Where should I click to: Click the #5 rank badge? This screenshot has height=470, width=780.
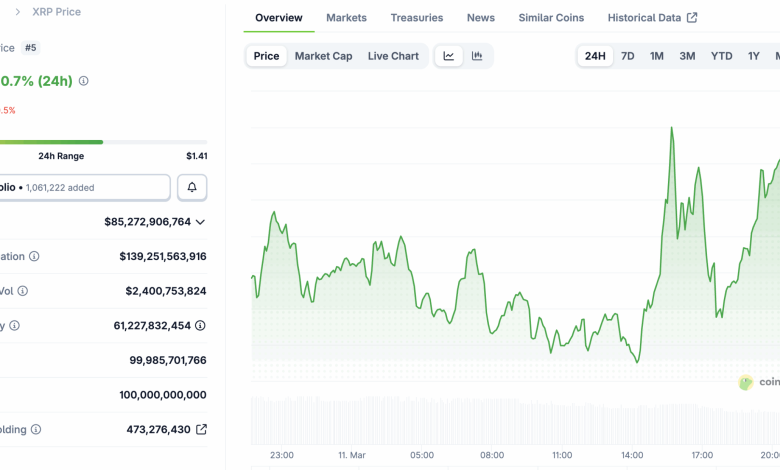click(30, 48)
